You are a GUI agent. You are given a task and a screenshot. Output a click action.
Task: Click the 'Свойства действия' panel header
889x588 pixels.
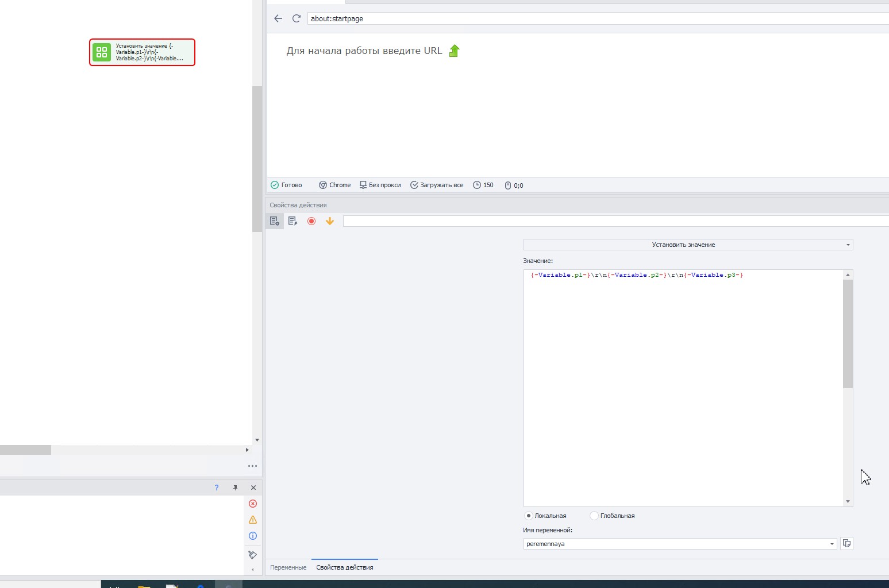click(298, 205)
